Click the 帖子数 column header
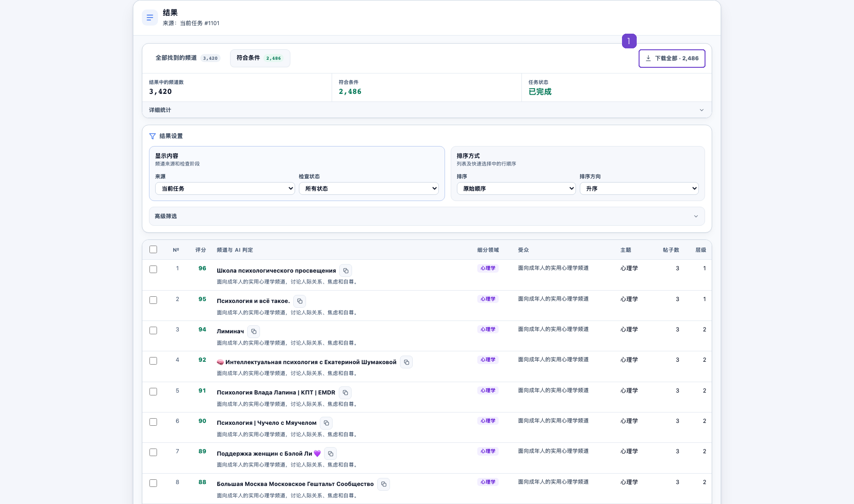 [x=671, y=250]
